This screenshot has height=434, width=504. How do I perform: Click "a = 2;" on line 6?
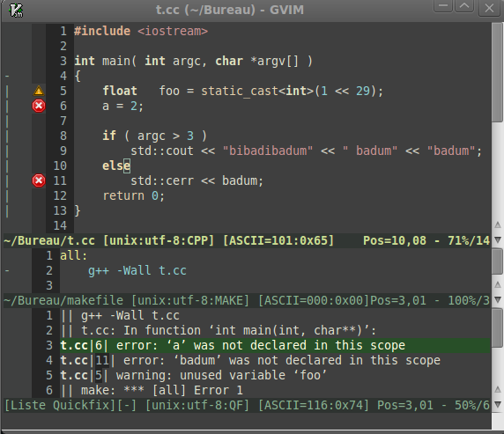coord(122,106)
